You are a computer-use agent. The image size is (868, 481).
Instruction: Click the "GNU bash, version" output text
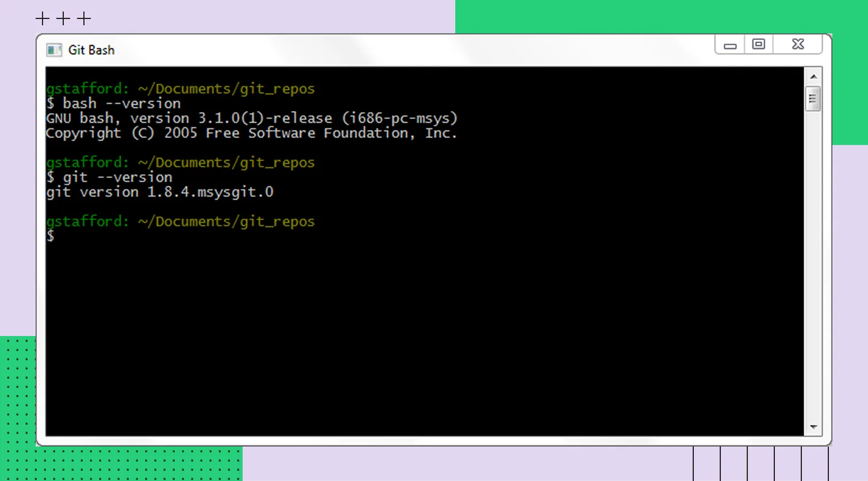[117, 119]
